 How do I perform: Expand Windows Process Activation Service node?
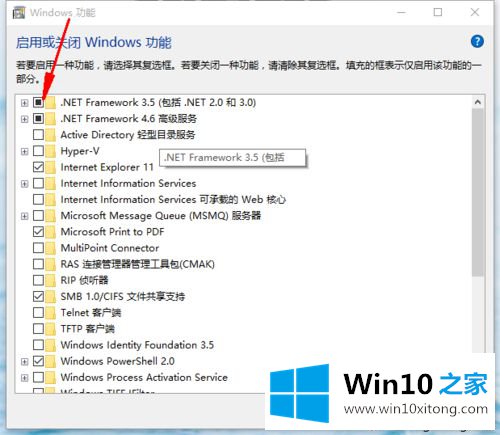[24, 378]
